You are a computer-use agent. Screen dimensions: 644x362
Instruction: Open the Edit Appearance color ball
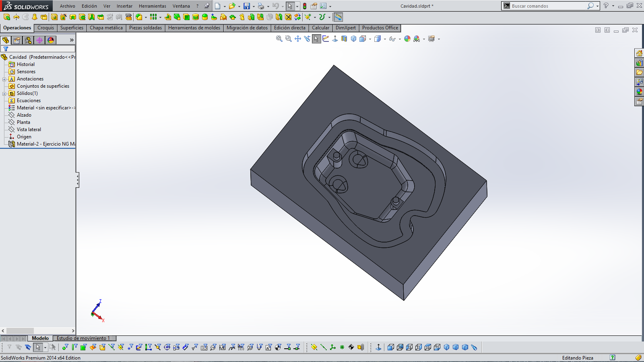407,39
